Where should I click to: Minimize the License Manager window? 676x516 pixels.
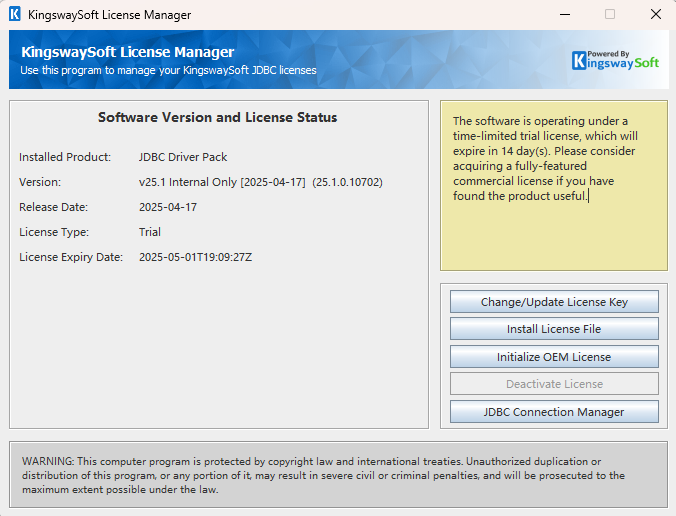565,14
